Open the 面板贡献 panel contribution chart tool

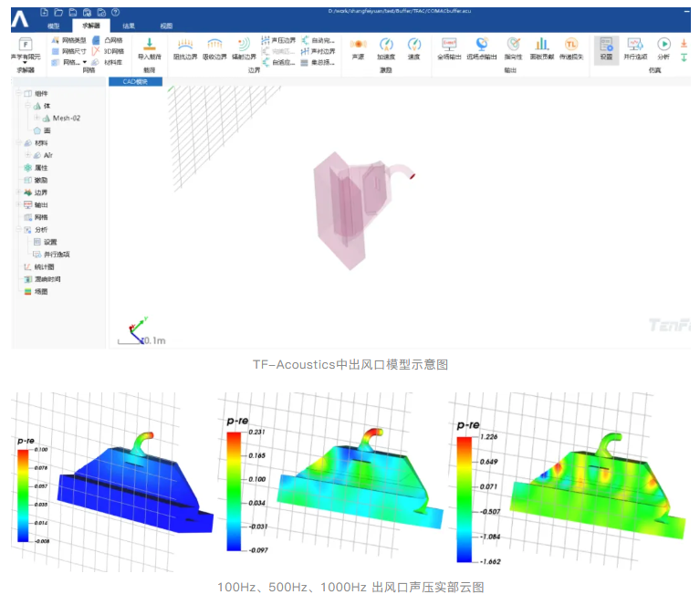click(x=541, y=45)
